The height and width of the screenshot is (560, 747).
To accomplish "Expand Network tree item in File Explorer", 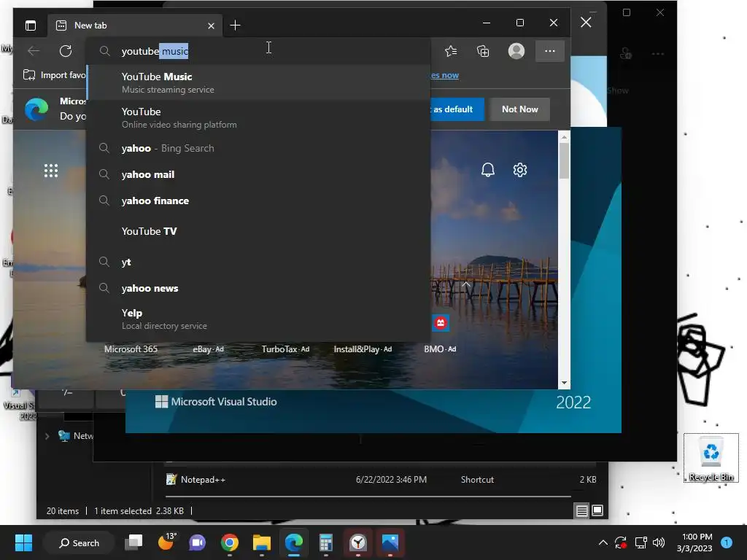I will (x=47, y=436).
